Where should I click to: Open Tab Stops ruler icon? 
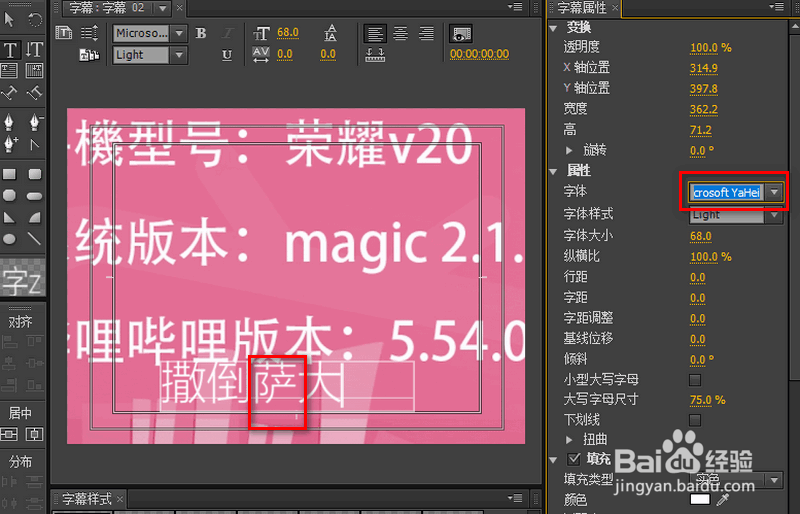[x=375, y=55]
